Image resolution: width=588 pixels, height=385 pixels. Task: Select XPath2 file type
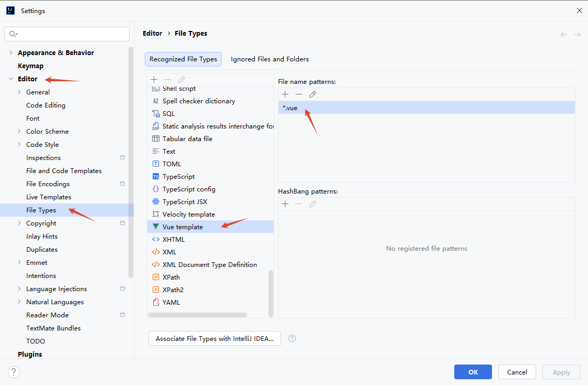(210, 290)
